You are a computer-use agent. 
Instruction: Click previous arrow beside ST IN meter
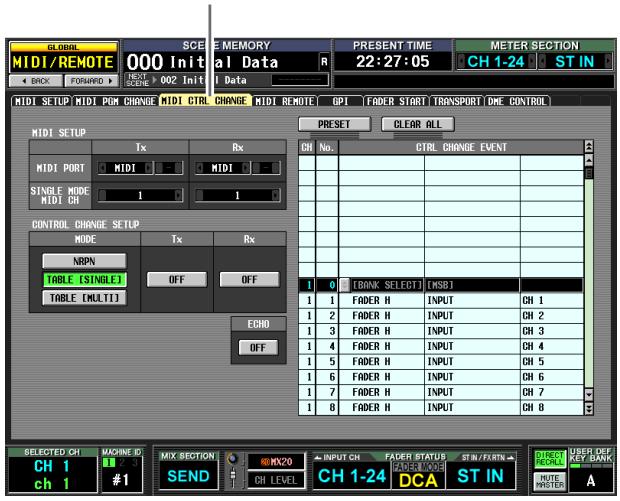[x=543, y=62]
